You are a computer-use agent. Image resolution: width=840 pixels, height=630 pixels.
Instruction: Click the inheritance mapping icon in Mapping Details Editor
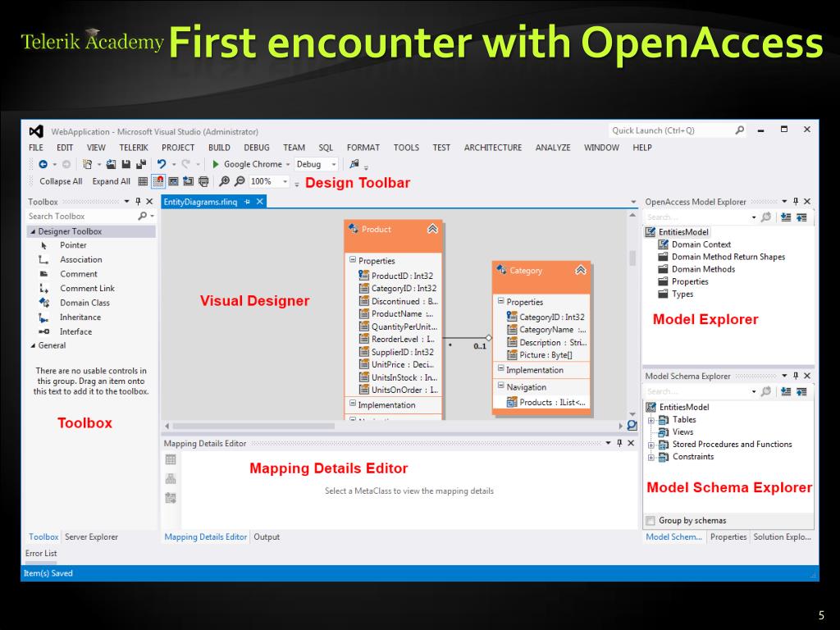pyautogui.click(x=171, y=479)
